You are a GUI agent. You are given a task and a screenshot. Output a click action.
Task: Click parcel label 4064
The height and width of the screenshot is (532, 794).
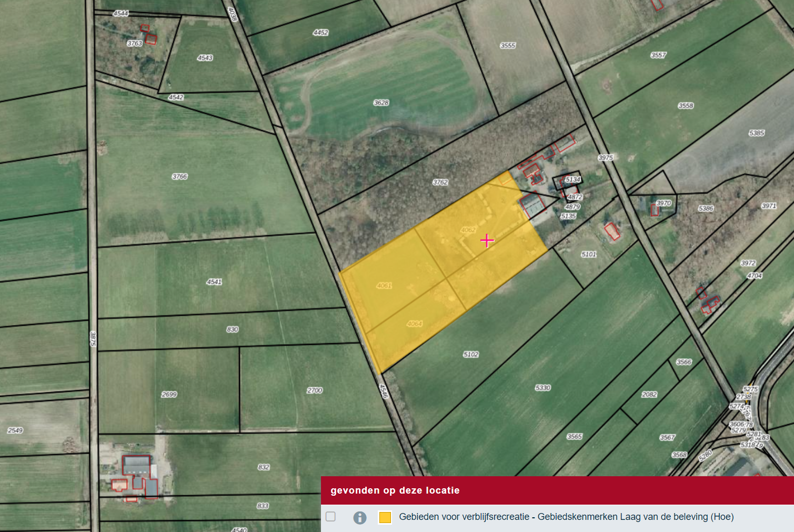point(415,324)
